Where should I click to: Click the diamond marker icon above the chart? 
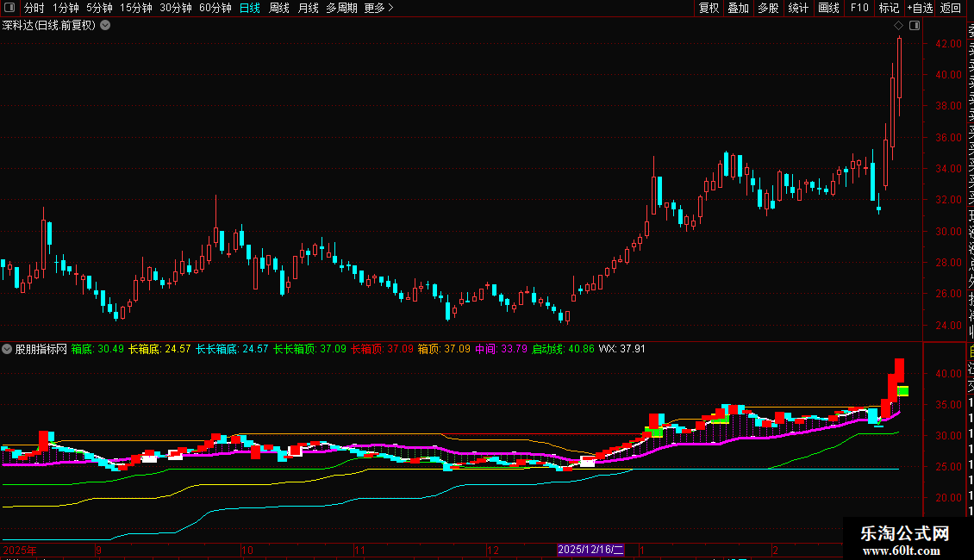coord(899,26)
